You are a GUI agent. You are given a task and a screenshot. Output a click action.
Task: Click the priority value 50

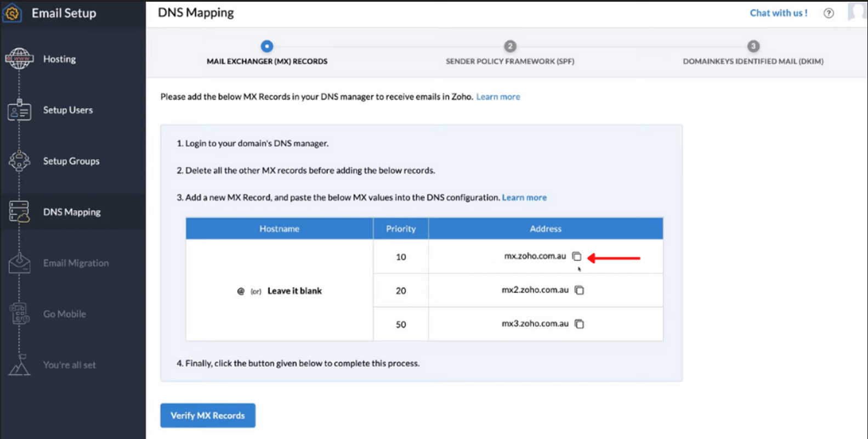pyautogui.click(x=401, y=324)
